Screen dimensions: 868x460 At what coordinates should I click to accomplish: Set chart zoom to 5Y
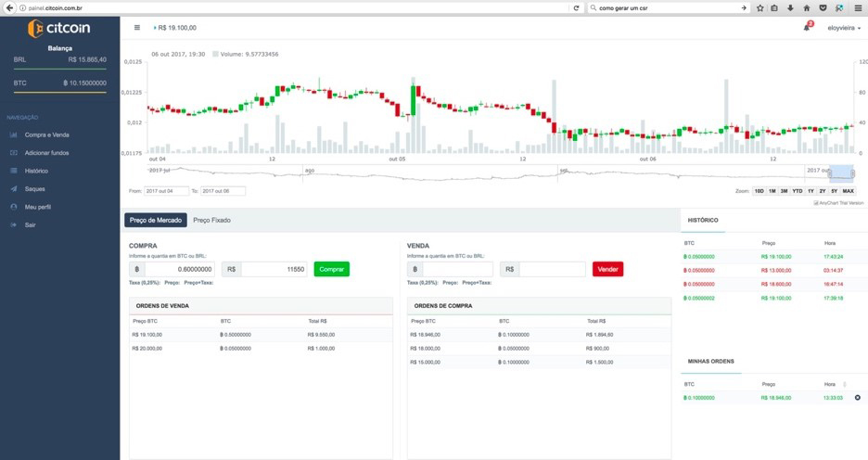pyautogui.click(x=835, y=191)
